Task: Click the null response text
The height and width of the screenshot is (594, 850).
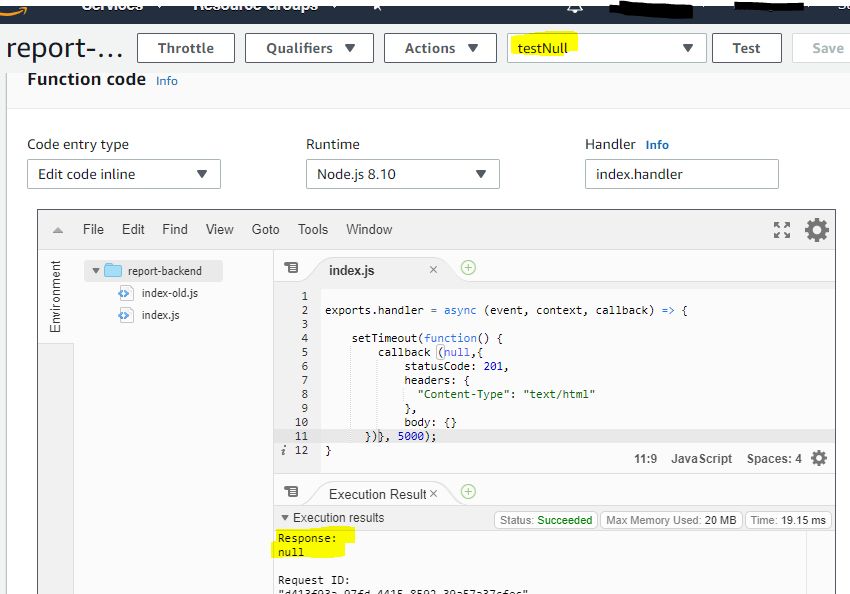Action: 291,552
